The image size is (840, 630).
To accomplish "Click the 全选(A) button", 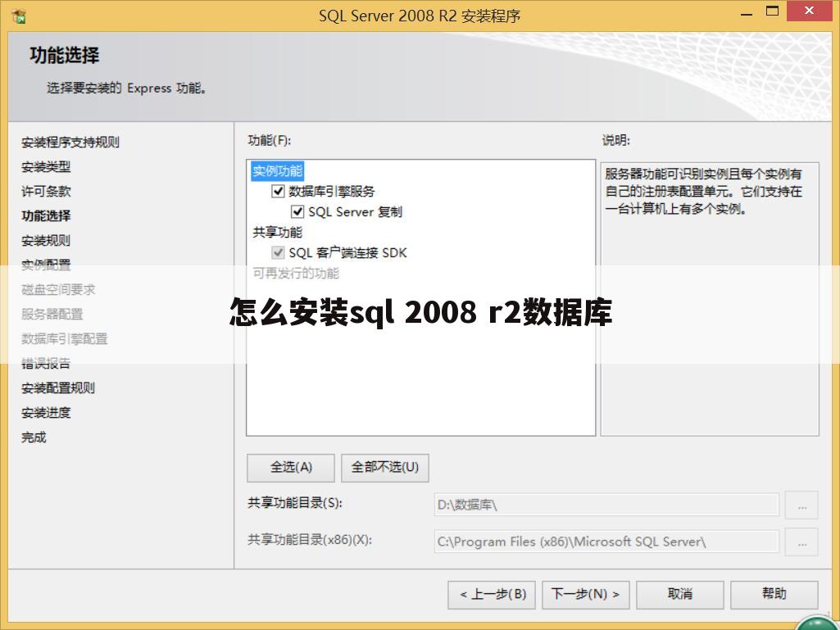I will point(290,468).
